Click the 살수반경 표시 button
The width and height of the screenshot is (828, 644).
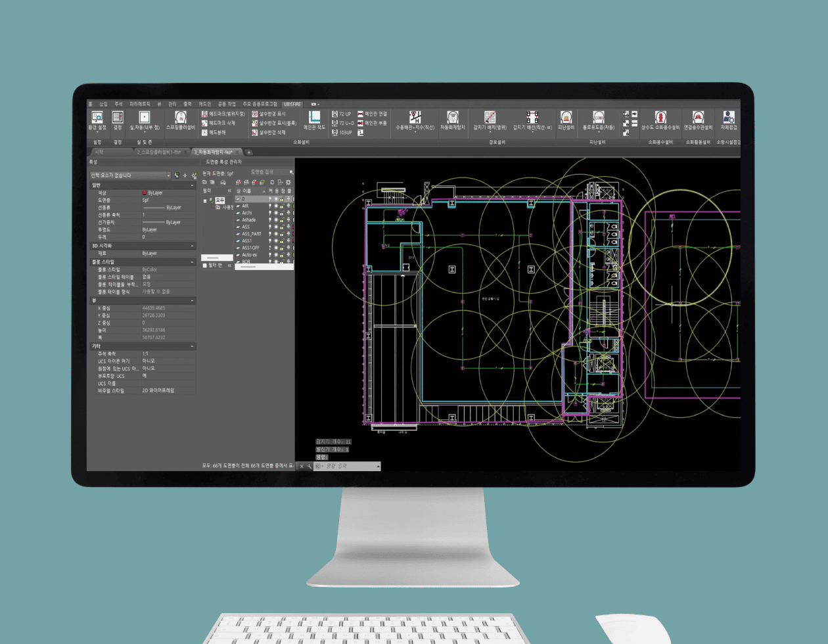(255, 114)
